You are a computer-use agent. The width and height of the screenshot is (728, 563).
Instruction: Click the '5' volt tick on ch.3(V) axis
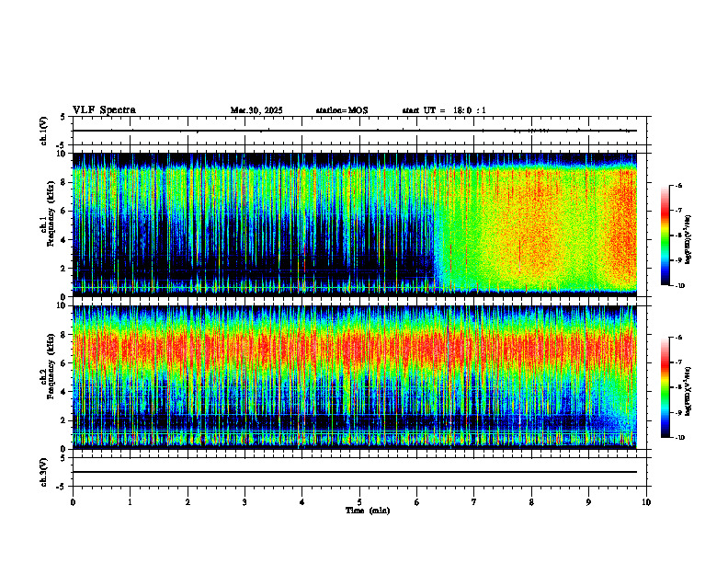click(x=63, y=458)
